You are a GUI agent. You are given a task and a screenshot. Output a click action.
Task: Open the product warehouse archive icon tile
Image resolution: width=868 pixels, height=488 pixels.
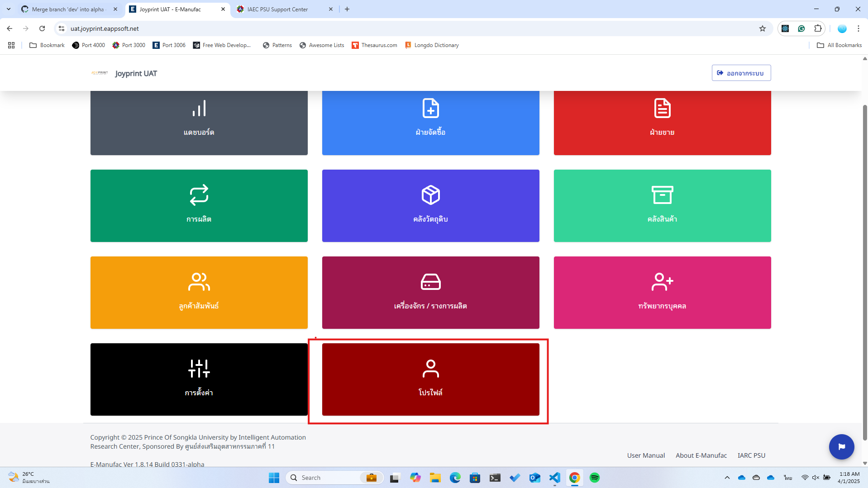pyautogui.click(x=662, y=205)
